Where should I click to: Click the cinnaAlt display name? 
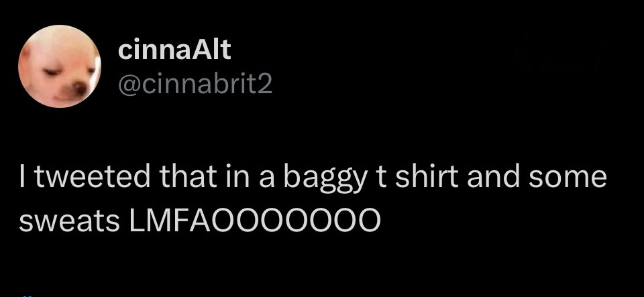[x=174, y=50]
